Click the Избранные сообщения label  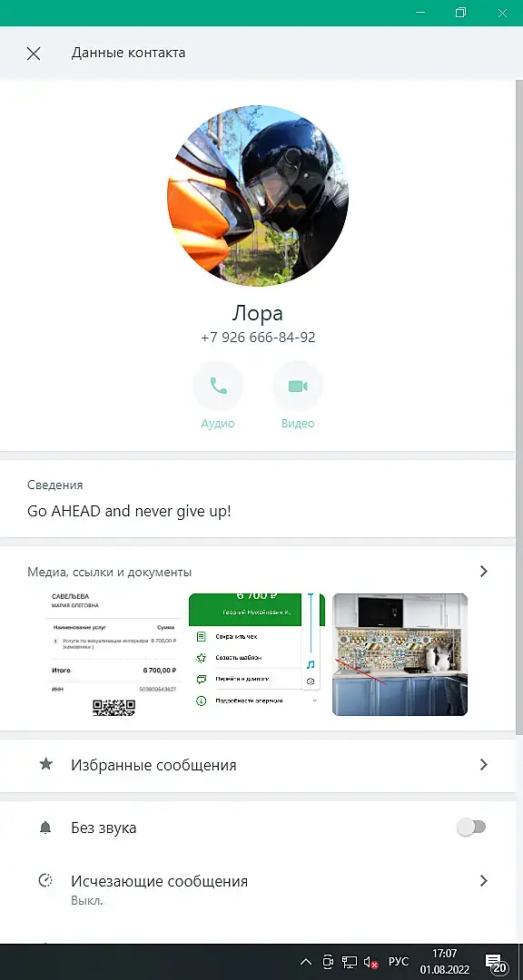pos(153,765)
